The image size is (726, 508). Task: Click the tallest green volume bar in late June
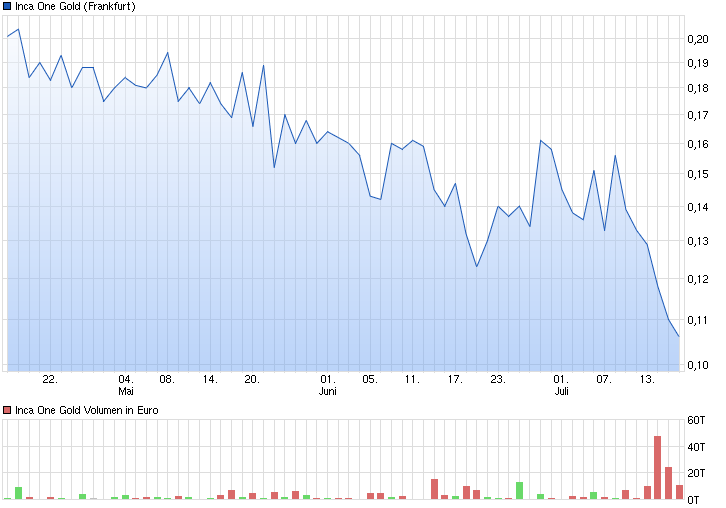tap(519, 491)
